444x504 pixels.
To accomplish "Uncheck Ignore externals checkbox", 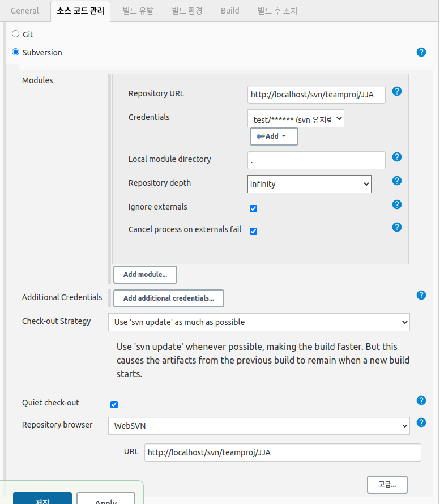I will 253,208.
